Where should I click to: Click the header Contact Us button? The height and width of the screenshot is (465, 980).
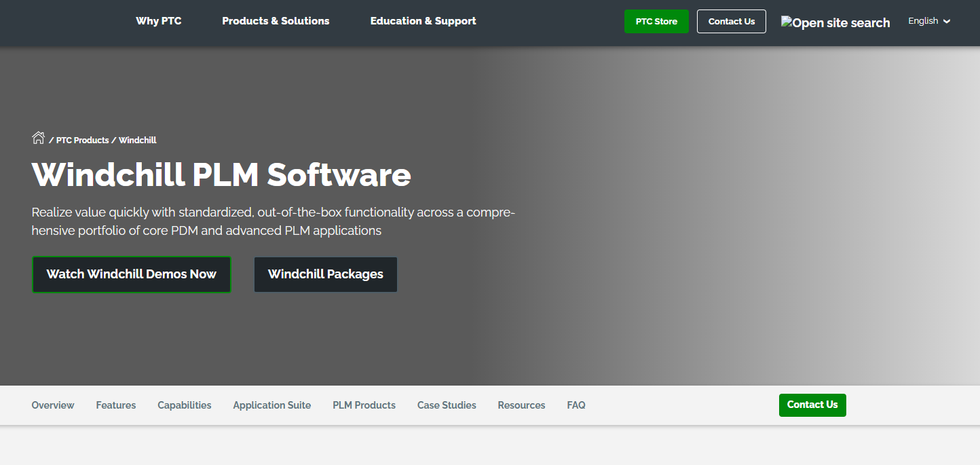pos(732,22)
